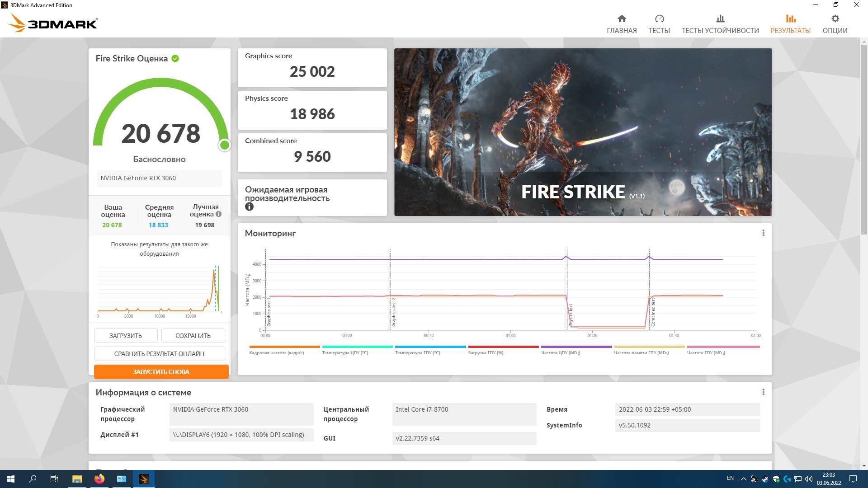Click the info icon for expected game performance
This screenshot has height=488, width=868.
pyautogui.click(x=249, y=207)
